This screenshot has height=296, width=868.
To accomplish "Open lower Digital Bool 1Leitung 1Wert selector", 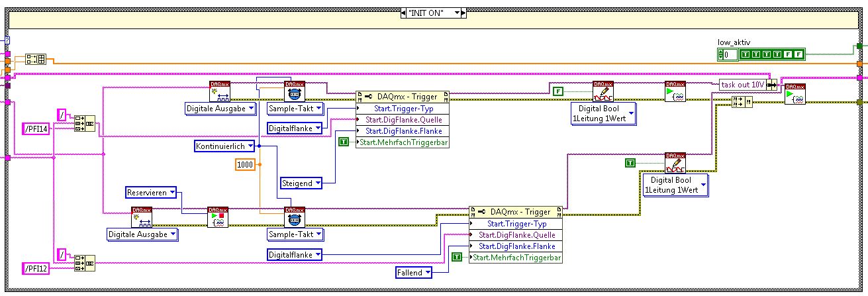I will pos(675,185).
